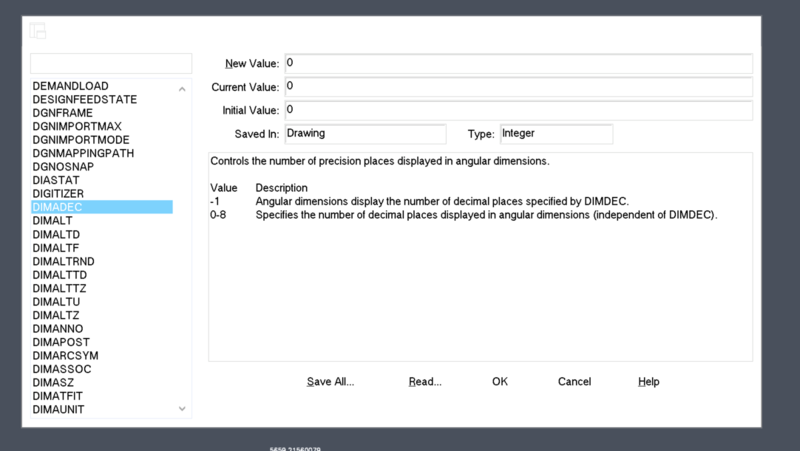Screen dimensions: 800x451
Task: Click the Cancel button
Action: [x=574, y=381]
